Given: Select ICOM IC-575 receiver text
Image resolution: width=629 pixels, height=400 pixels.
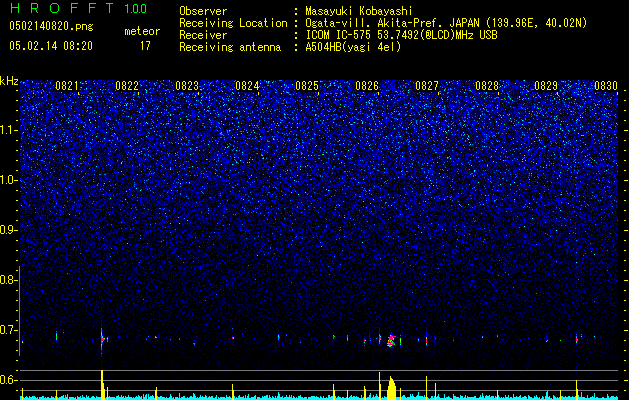Looking at the screenshot, I should point(401,35).
